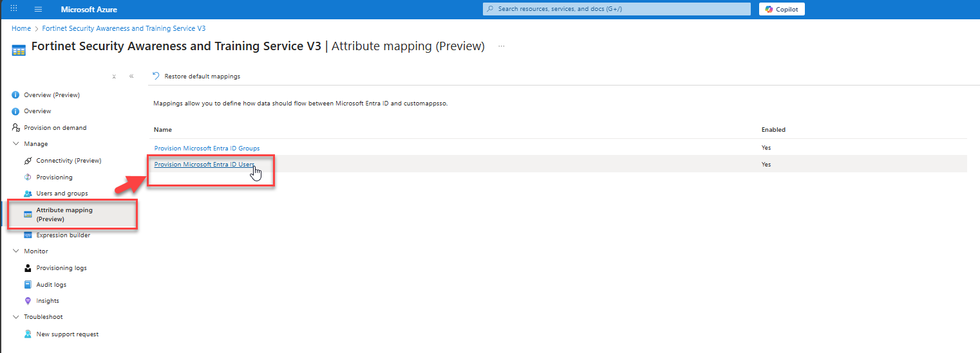Click the Provisioning sync icon

pyautogui.click(x=28, y=177)
